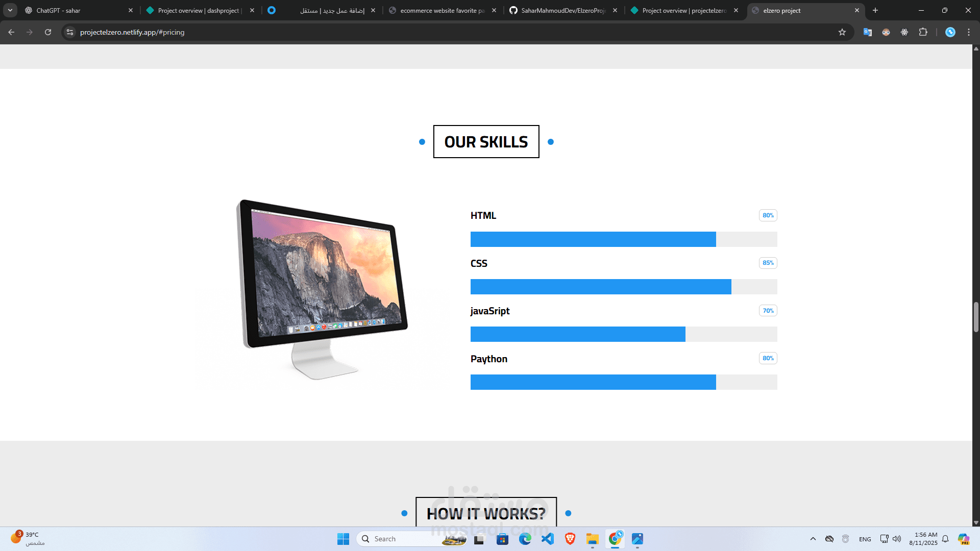Open Visual Studio Code from the taskbar
This screenshot has width=980, height=551.
pyautogui.click(x=548, y=539)
